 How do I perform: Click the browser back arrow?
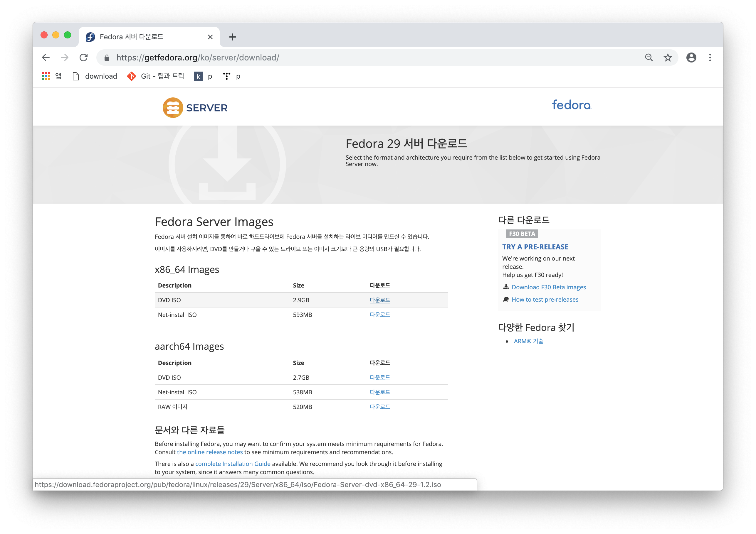click(46, 58)
